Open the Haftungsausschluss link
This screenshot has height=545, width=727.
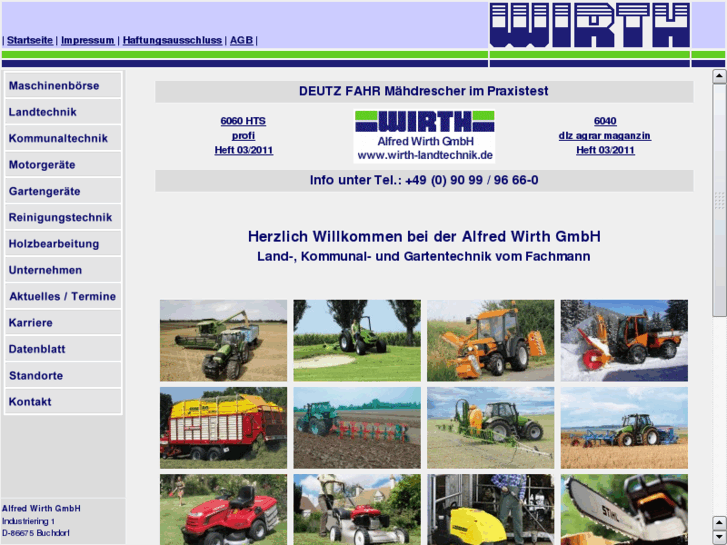[172, 40]
